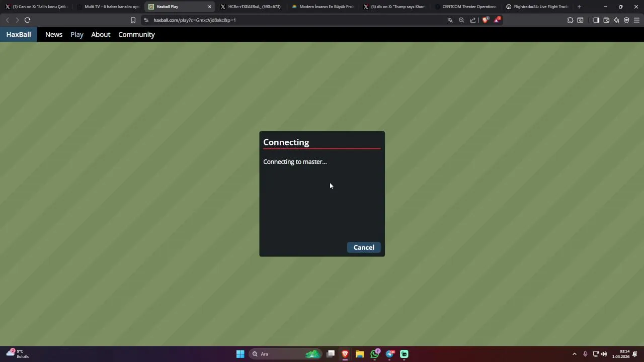Open the About page
Viewport: 644px width, 362px height.
[101, 35]
